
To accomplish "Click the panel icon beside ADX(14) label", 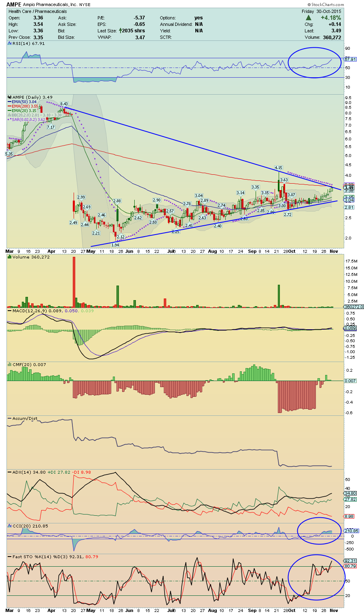I will pos(10,472).
